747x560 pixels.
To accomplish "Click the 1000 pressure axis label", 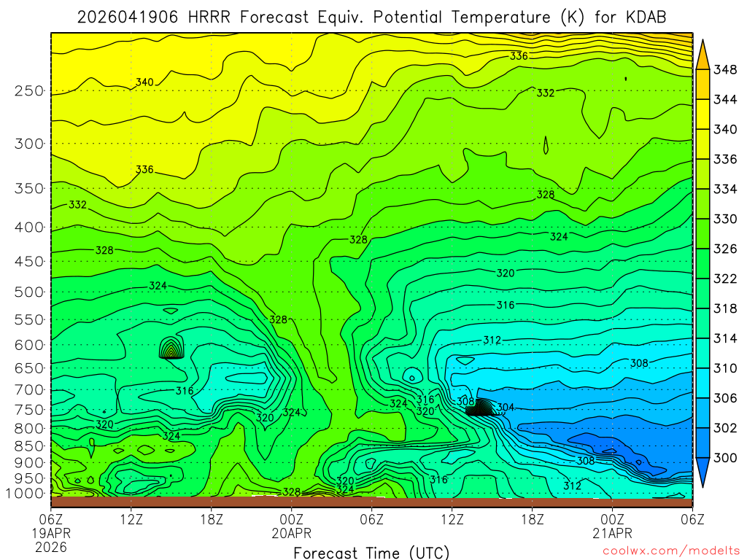I will pyautogui.click(x=25, y=494).
